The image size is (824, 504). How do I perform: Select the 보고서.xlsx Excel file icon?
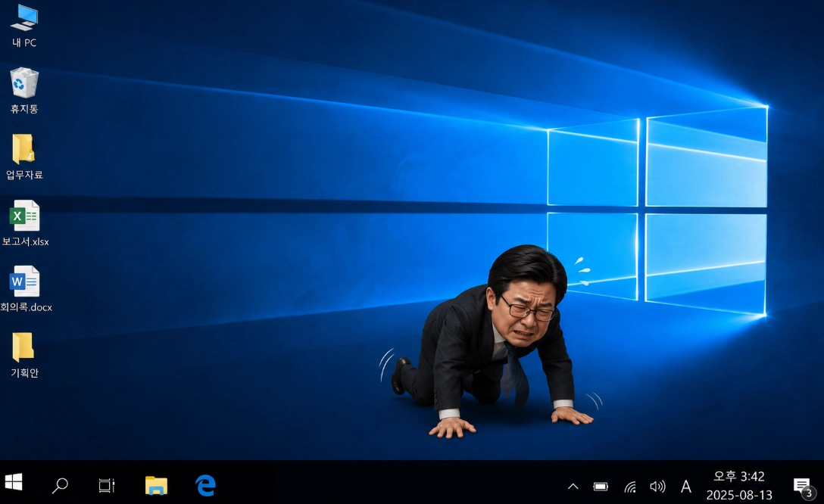point(24,215)
